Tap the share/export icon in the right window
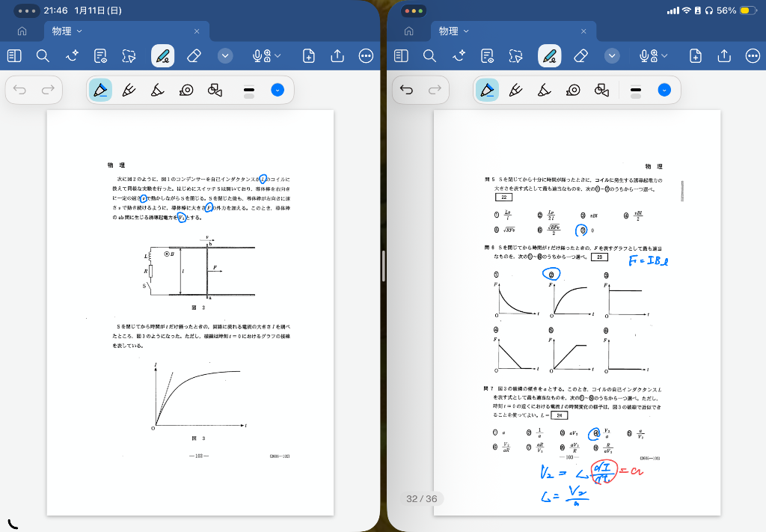766x532 pixels. 724,56
